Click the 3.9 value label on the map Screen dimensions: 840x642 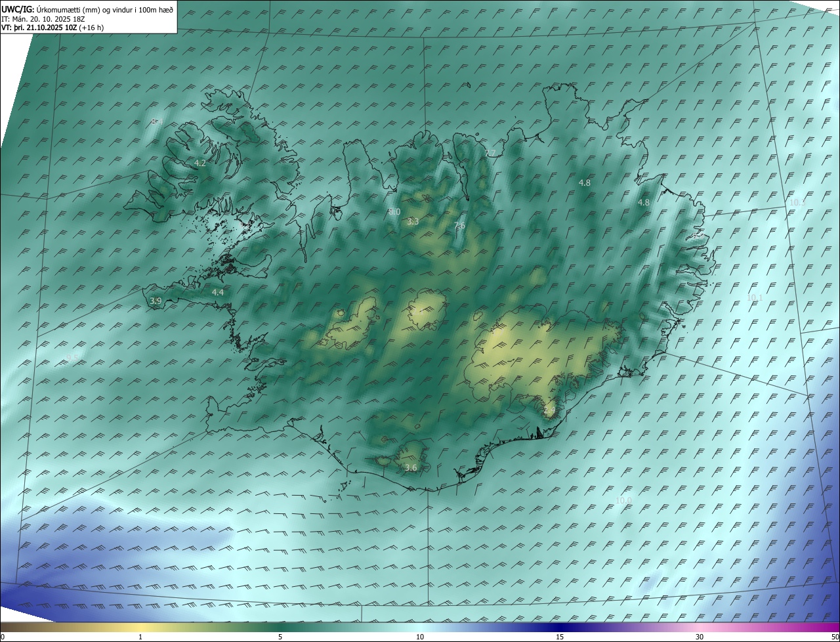click(x=156, y=301)
